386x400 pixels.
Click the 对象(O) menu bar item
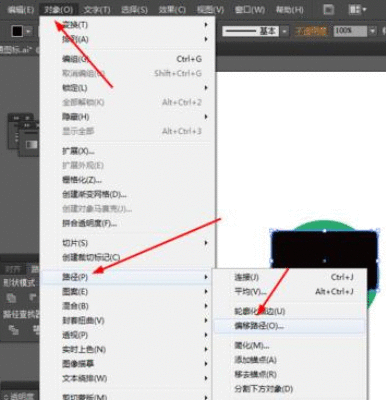[59, 10]
